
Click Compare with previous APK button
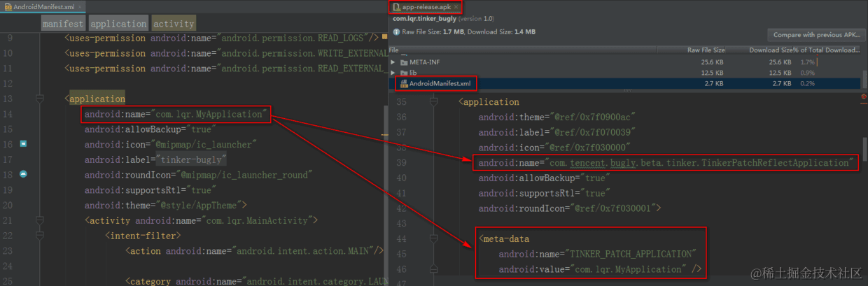tap(816, 35)
